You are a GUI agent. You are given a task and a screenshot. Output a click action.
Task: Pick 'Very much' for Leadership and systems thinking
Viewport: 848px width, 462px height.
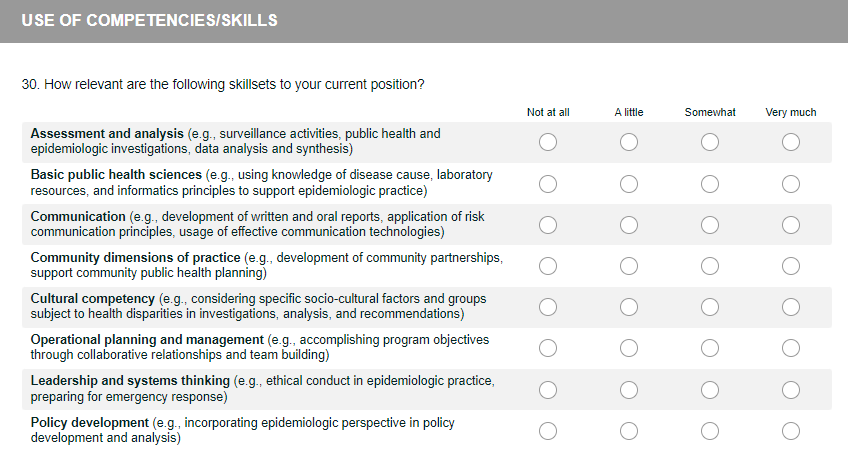[x=791, y=389]
